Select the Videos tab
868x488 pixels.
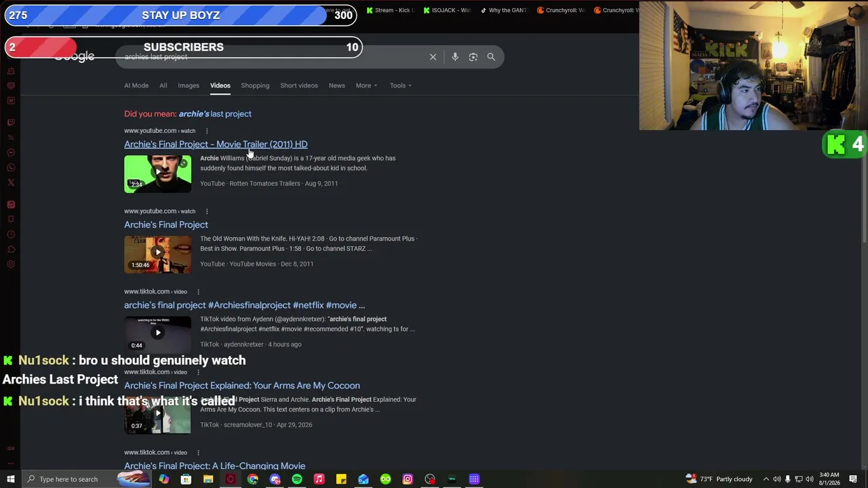(220, 85)
